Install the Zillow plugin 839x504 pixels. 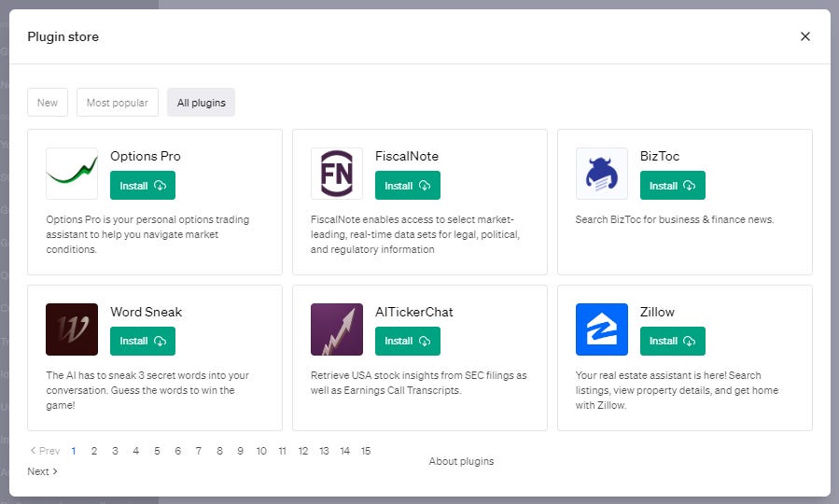pyautogui.click(x=673, y=341)
